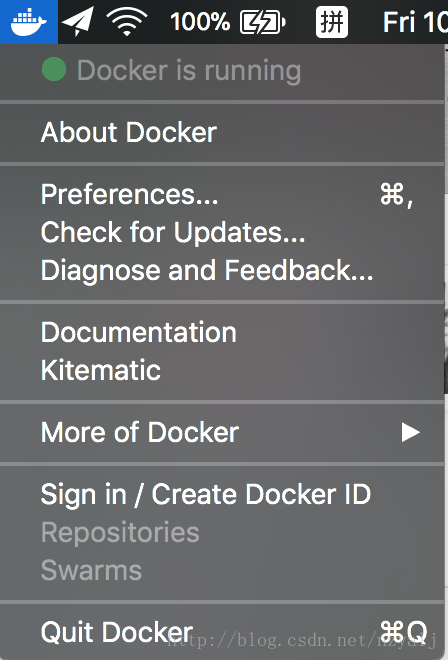The image size is (448, 660).
Task: Click the Docker whale menu bar icon
Action: click(29, 21)
